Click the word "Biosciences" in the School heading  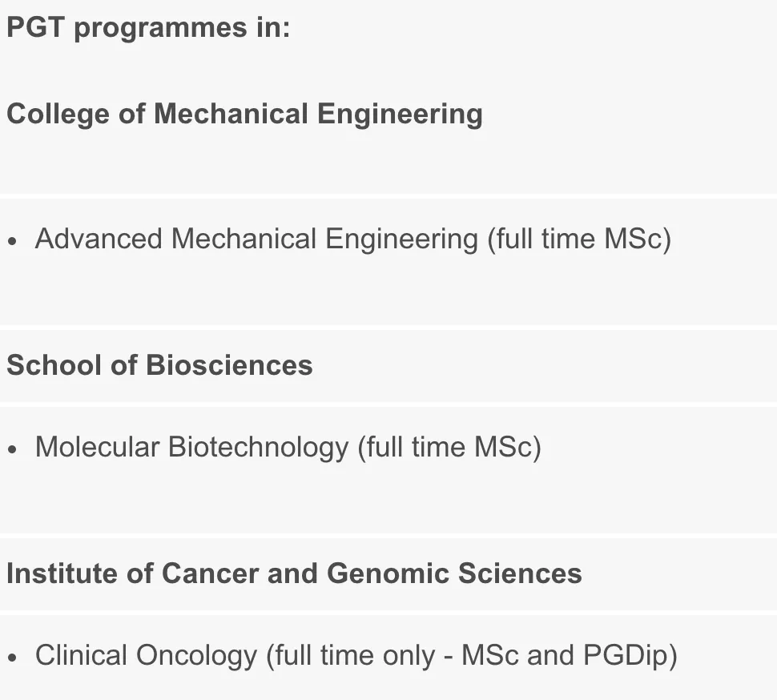[x=229, y=365]
